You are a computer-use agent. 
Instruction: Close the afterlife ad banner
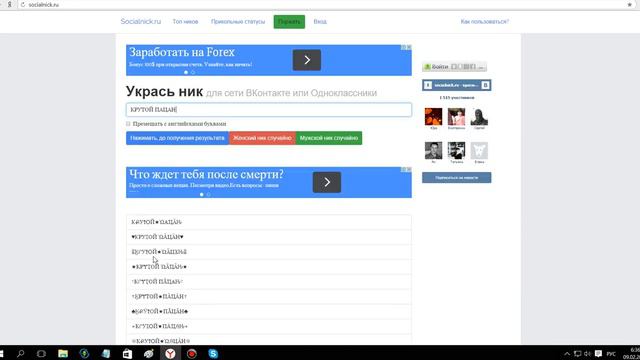(x=409, y=169)
